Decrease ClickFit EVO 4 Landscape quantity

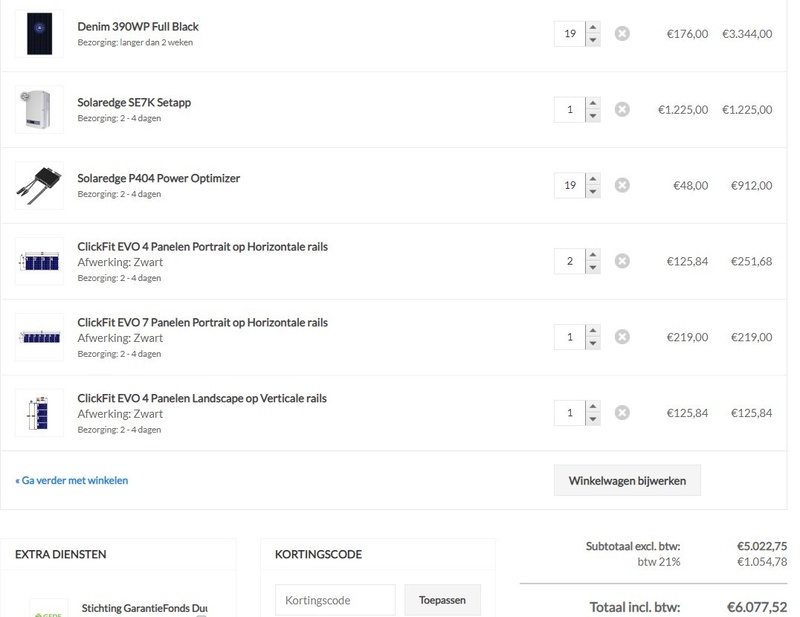tap(593, 420)
